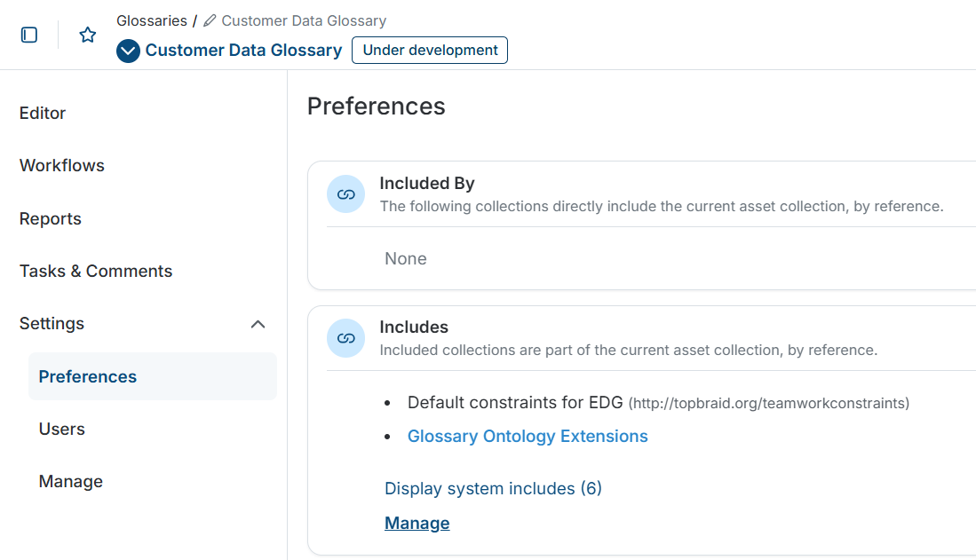The width and height of the screenshot is (976, 560).
Task: Click Manage in the Includes card
Action: click(x=417, y=523)
